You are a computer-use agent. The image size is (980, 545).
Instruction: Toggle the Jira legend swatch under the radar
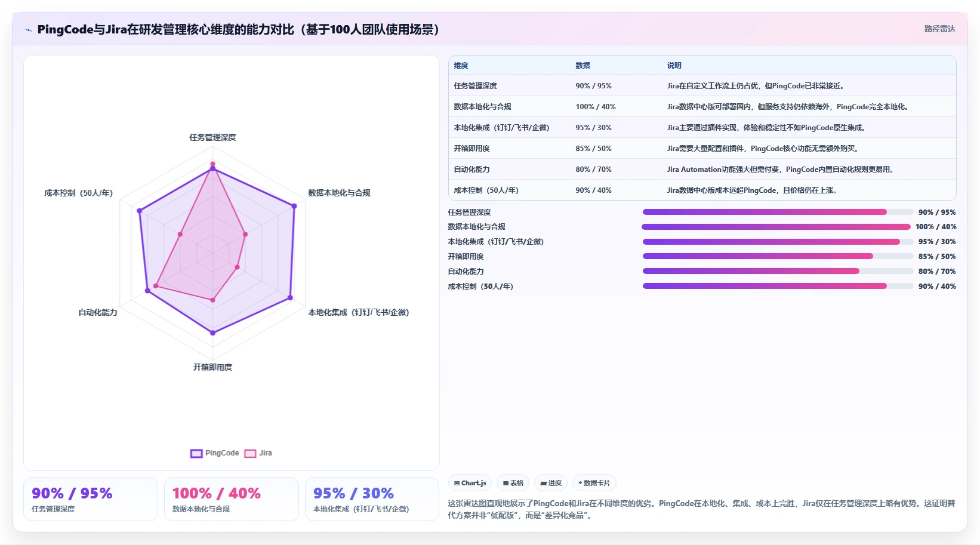pyautogui.click(x=250, y=453)
